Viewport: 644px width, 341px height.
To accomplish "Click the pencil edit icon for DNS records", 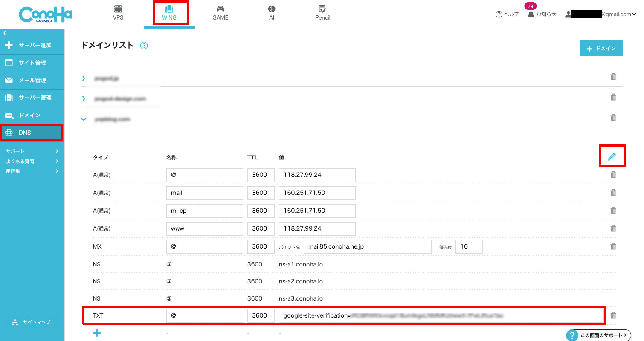I will tap(612, 156).
